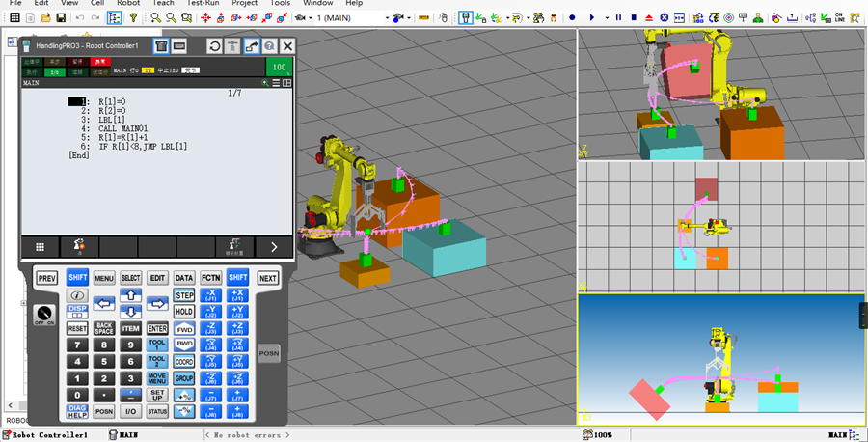Viewport: 868px width, 442px height.
Task: Pause the simulation run
Action: pyautogui.click(x=619, y=17)
